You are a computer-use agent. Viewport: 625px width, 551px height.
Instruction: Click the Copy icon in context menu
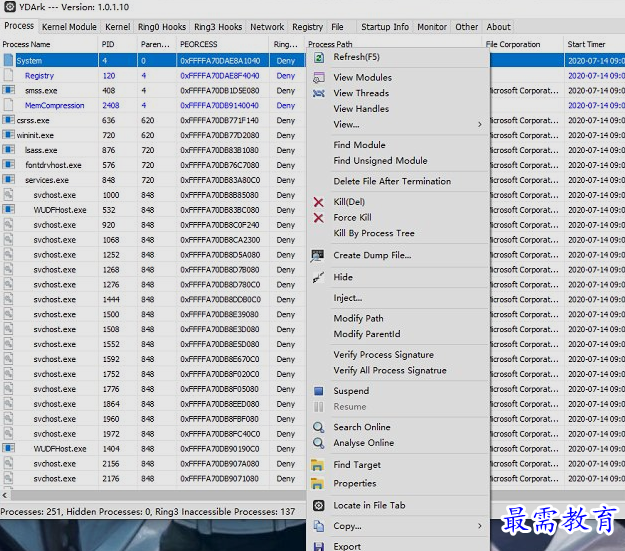point(318,526)
